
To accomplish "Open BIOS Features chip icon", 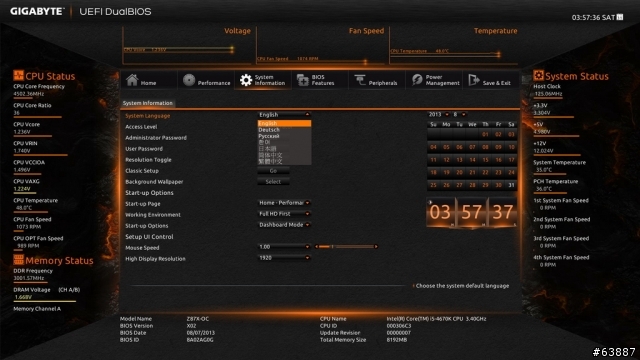I will pos(303,80).
